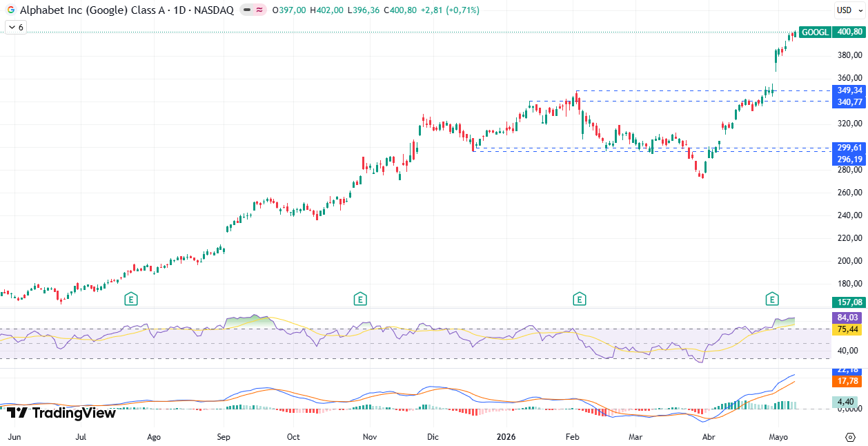Expand the collapsed indicators list showing 6
This screenshot has width=868, height=446.
point(15,28)
